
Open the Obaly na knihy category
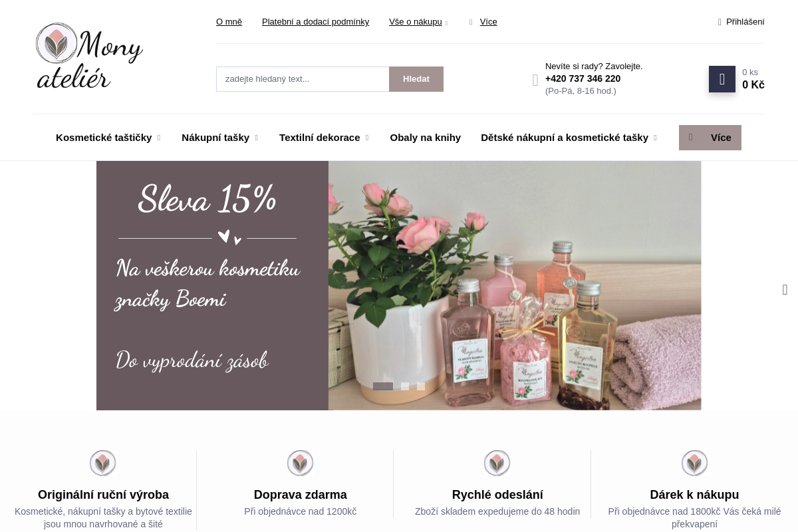coord(426,138)
